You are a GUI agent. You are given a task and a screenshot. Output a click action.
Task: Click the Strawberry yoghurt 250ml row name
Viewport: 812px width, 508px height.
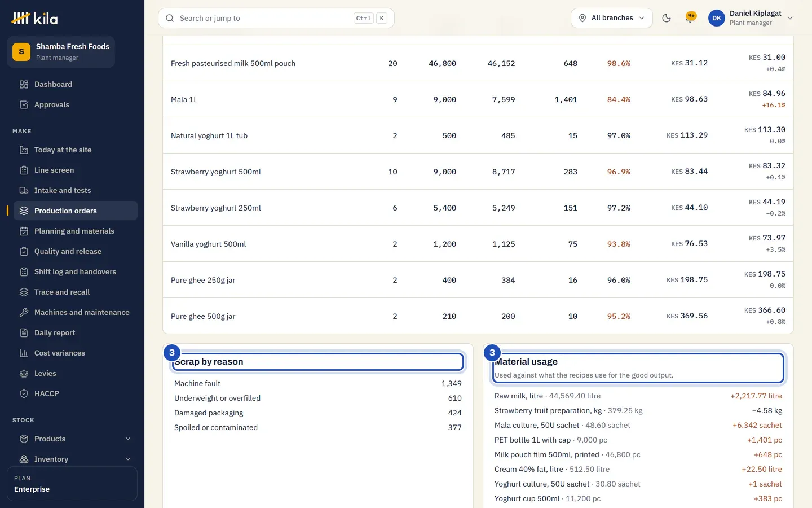point(216,208)
